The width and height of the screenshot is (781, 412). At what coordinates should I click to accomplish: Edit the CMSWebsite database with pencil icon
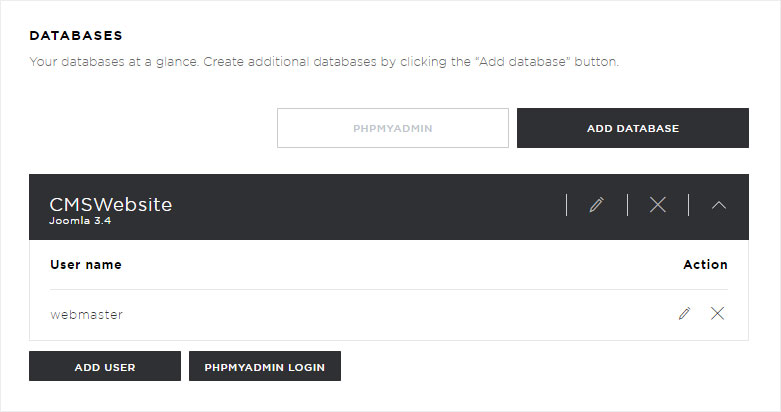[x=597, y=205]
